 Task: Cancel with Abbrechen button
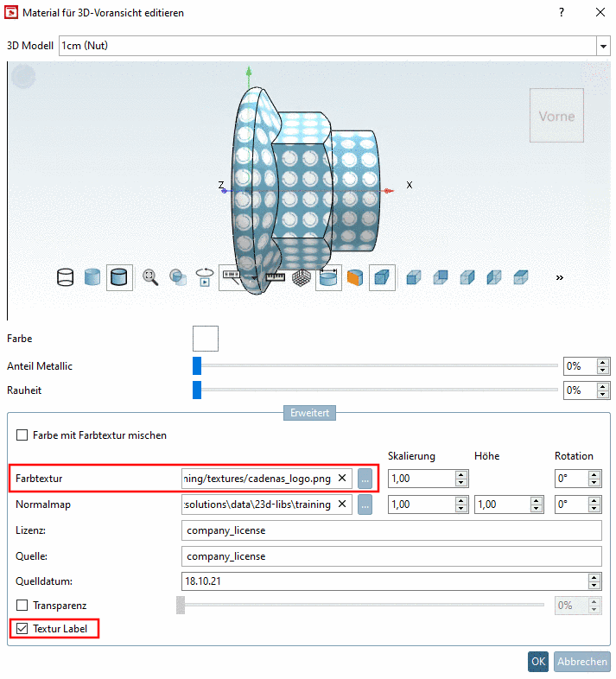[581, 662]
